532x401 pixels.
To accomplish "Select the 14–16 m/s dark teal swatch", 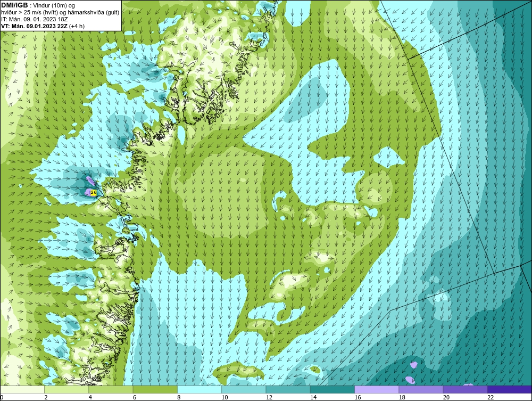I will click(332, 389).
